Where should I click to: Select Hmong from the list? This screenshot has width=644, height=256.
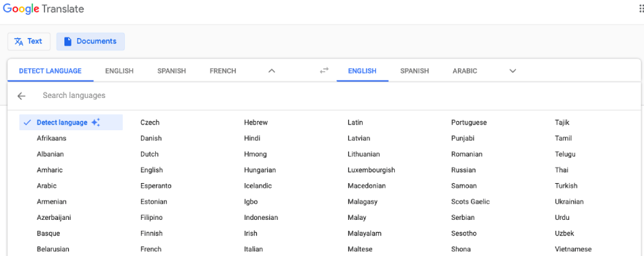click(256, 154)
